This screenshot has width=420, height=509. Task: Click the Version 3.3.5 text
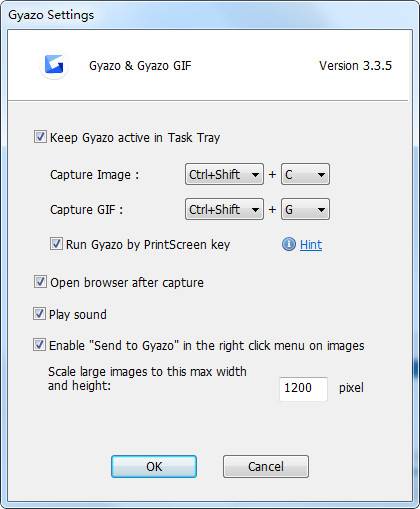(355, 66)
